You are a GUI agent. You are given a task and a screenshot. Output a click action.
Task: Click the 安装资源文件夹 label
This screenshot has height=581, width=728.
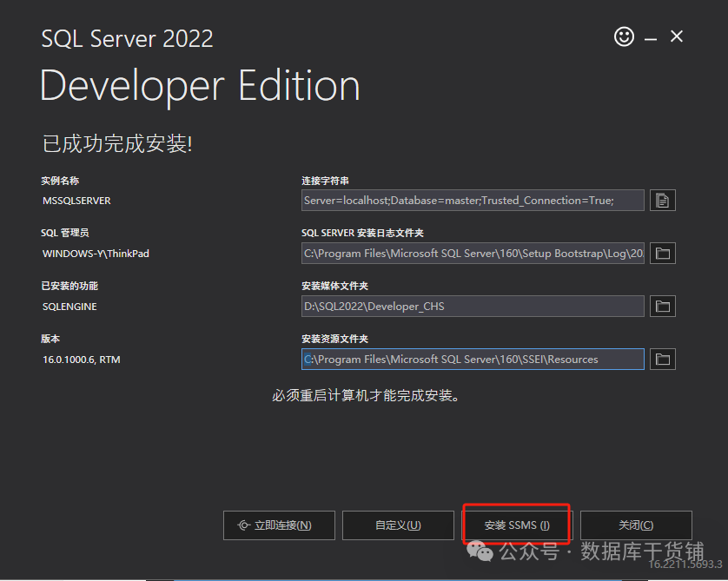[x=334, y=339]
